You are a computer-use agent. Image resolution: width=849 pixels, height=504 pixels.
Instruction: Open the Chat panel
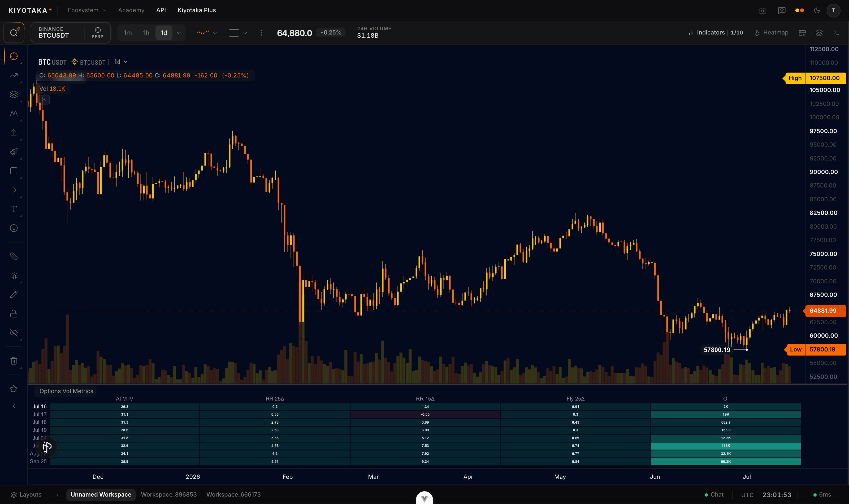click(x=714, y=494)
